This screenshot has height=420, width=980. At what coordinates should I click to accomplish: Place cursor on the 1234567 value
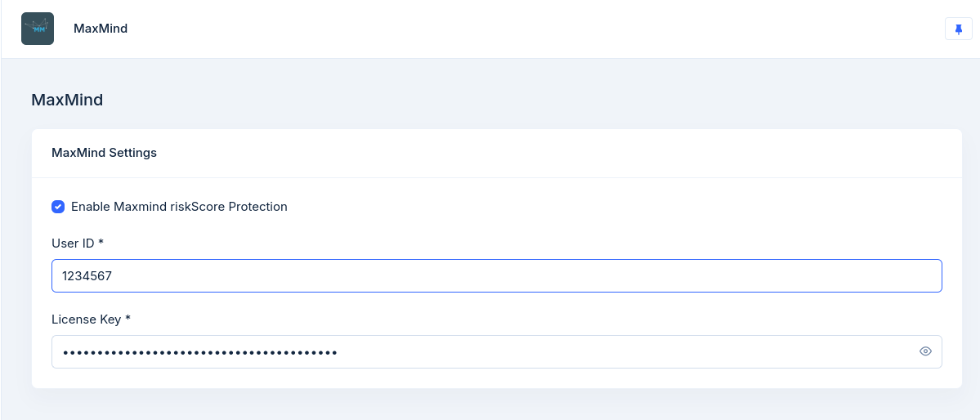(x=87, y=276)
